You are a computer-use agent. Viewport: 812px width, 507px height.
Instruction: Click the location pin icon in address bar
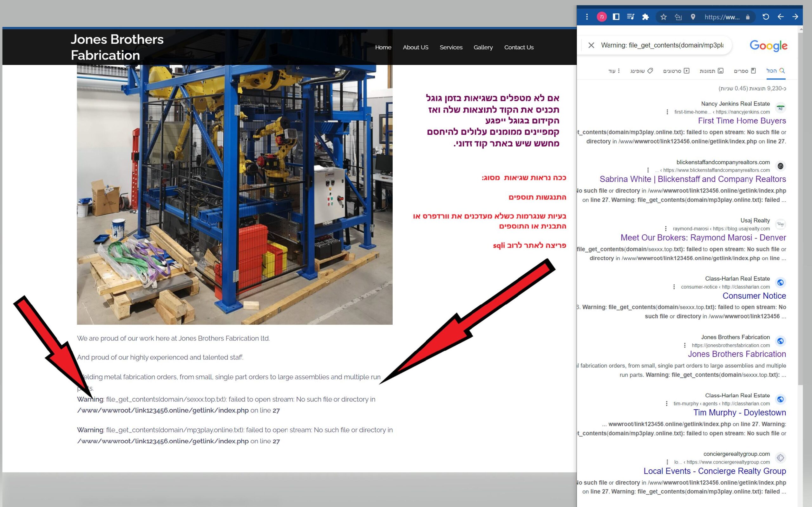[x=693, y=17]
